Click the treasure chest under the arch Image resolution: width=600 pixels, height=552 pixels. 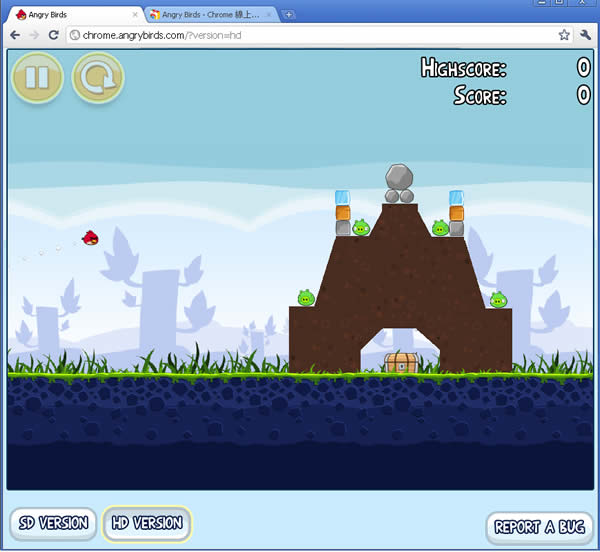[x=401, y=363]
